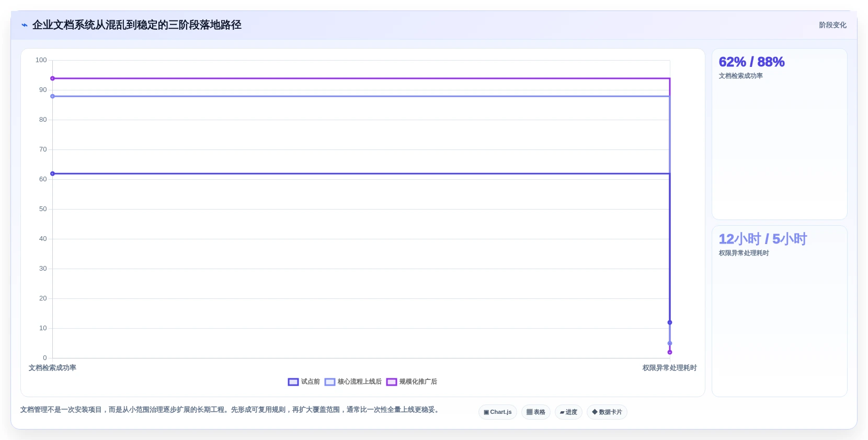868x440 pixels.
Task: Click the 权限异常处理耗时 x-axis label
Action: 669,368
